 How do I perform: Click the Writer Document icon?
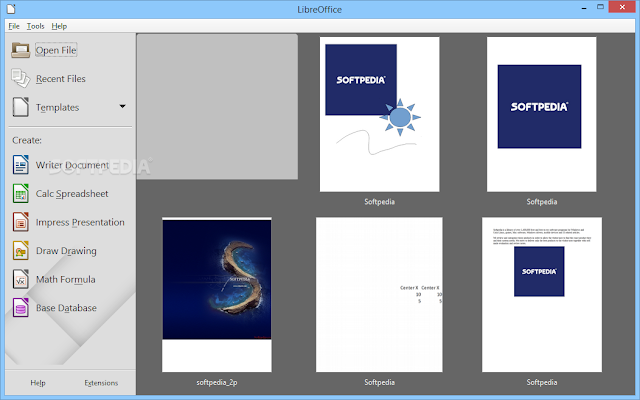tap(20, 164)
